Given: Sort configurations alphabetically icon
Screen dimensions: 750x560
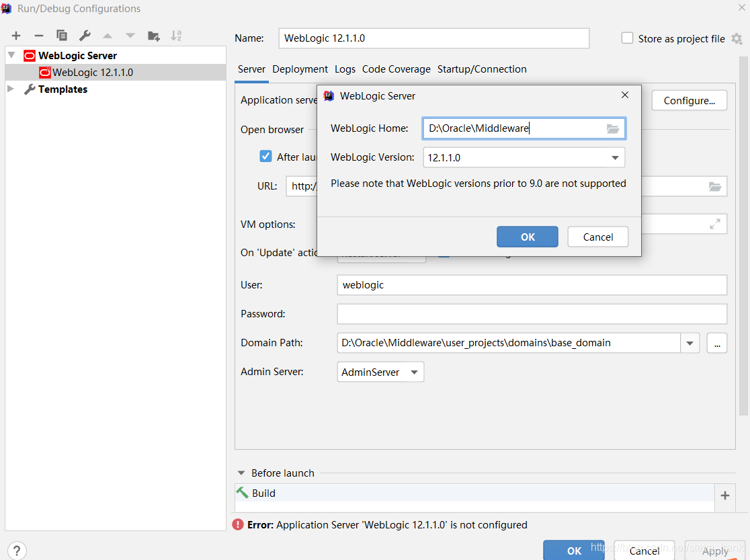Looking at the screenshot, I should tap(176, 36).
